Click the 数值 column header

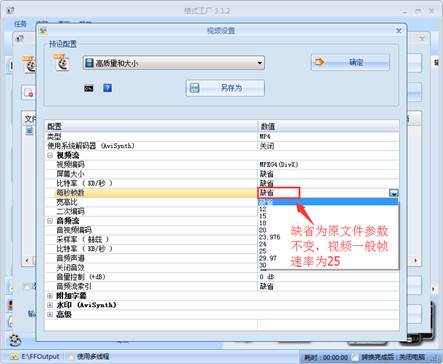328,126
